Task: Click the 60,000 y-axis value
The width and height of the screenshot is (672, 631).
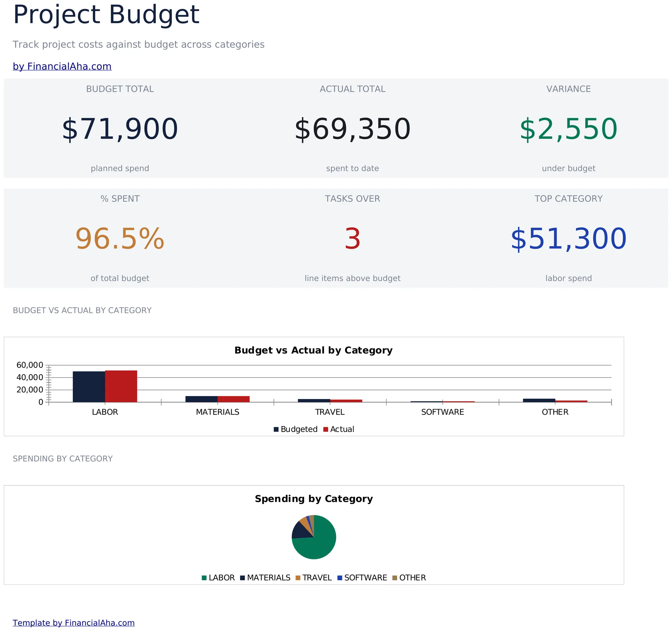Action: tap(30, 365)
